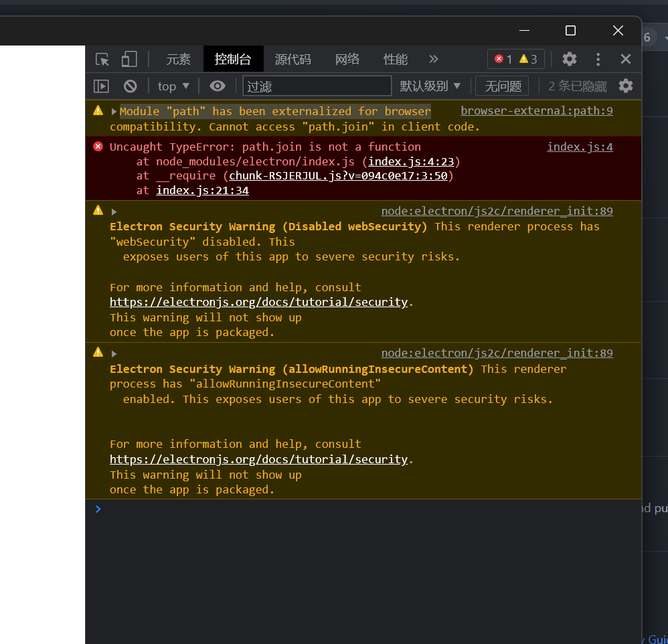668x644 pixels.
Task: Click the clear console icon
Action: point(130,86)
